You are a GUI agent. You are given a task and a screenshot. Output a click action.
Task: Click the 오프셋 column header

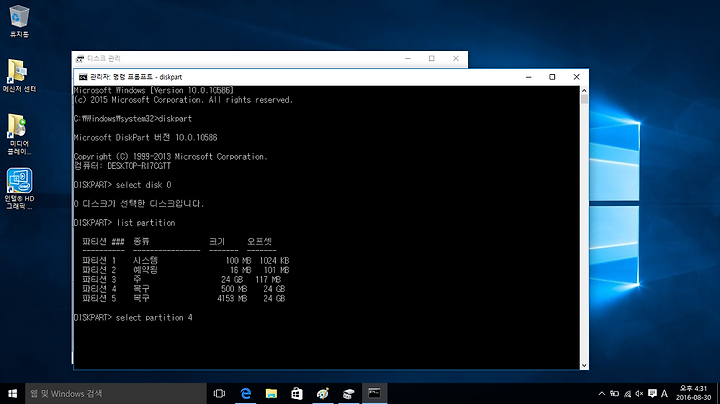click(x=259, y=241)
